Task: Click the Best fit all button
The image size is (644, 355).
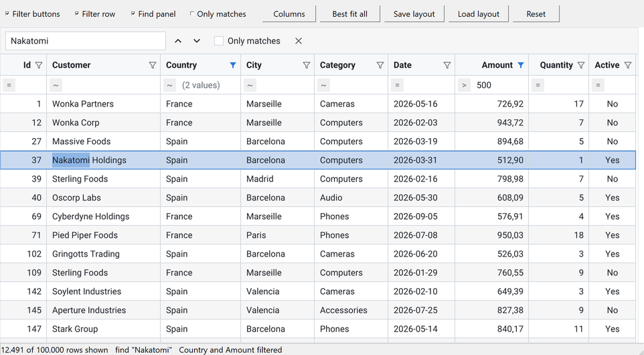Action: coord(350,13)
